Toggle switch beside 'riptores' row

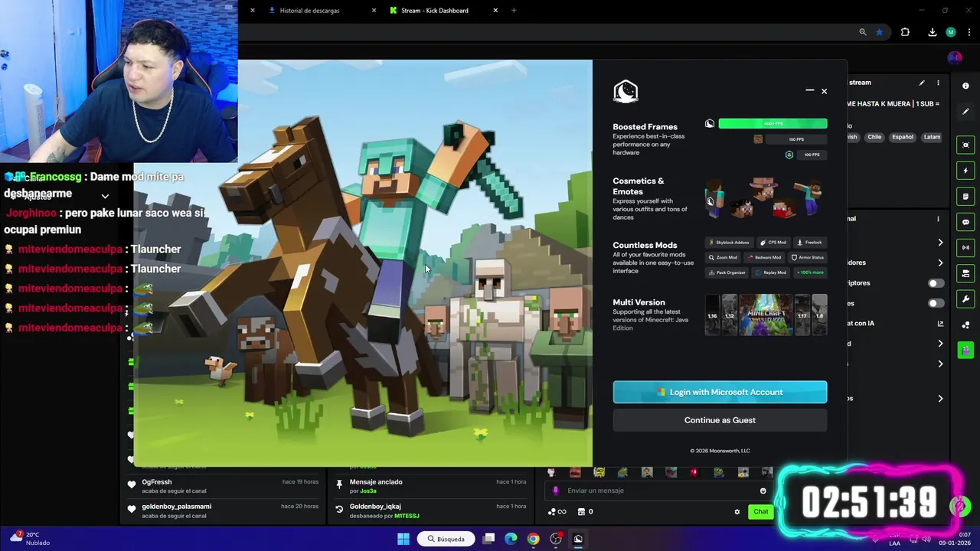pyautogui.click(x=936, y=283)
